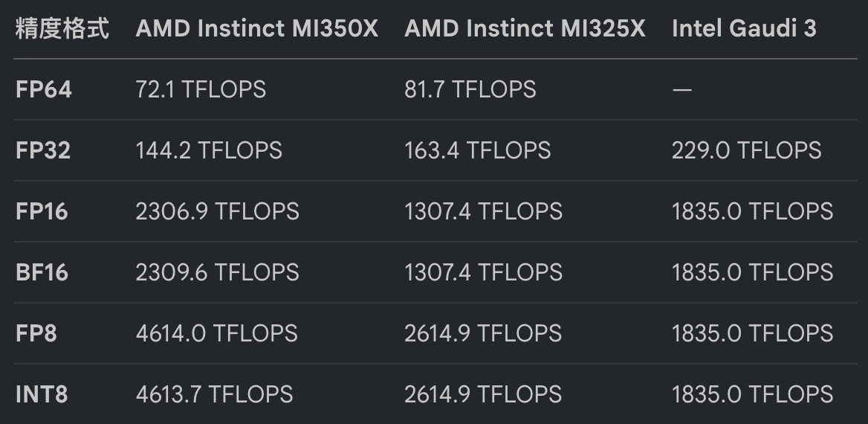
Task: Click the 72.1 TFLOPS cell
Action: [x=201, y=89]
